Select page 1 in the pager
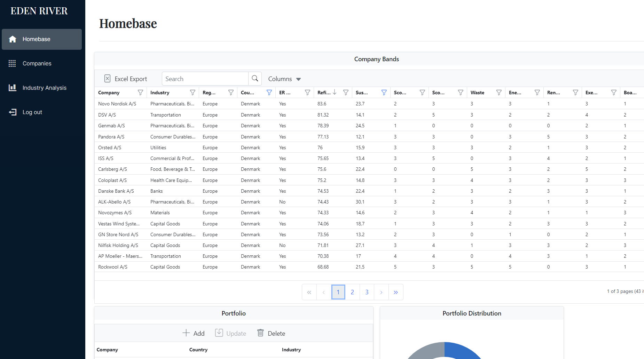Image resolution: width=644 pixels, height=359 pixels. pos(338,292)
